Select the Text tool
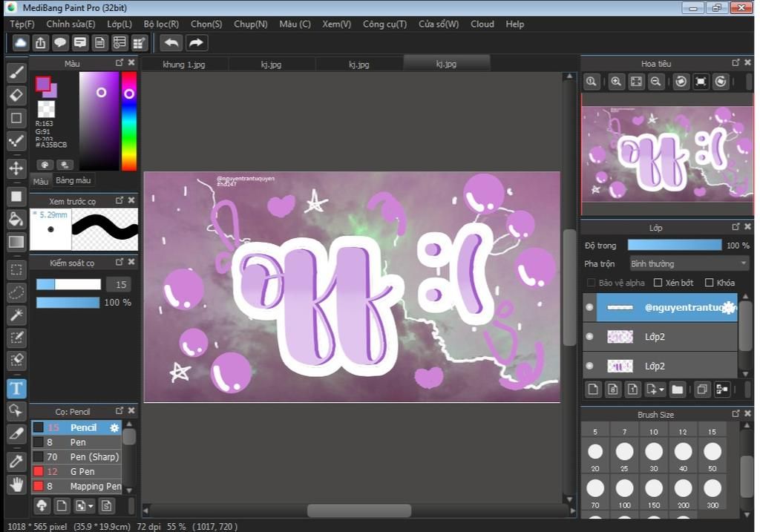The image size is (760, 532). [16, 389]
